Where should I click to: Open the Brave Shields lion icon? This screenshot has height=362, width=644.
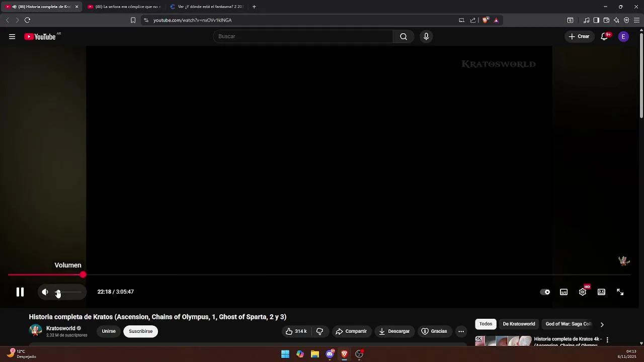pos(485,20)
